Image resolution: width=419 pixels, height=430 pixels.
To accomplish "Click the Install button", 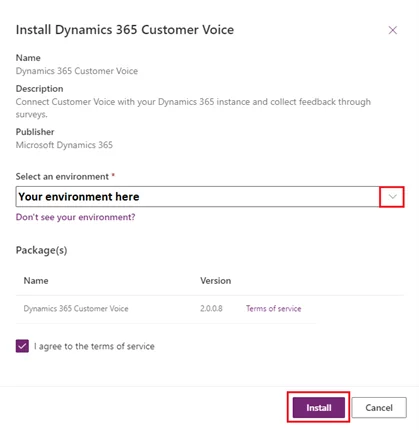I will (x=319, y=407).
